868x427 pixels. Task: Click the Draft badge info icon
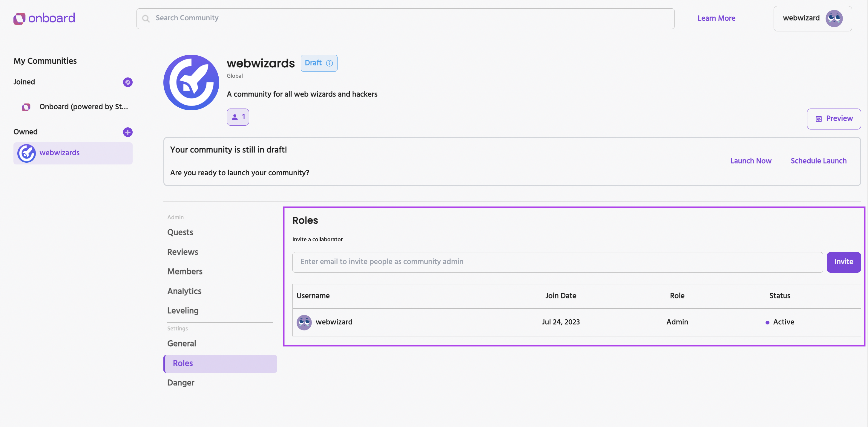click(329, 63)
